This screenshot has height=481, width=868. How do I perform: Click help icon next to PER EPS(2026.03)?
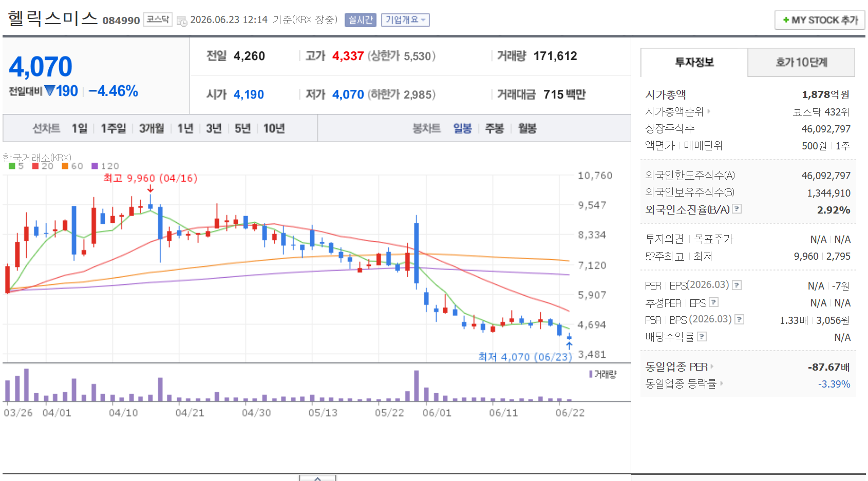click(737, 285)
